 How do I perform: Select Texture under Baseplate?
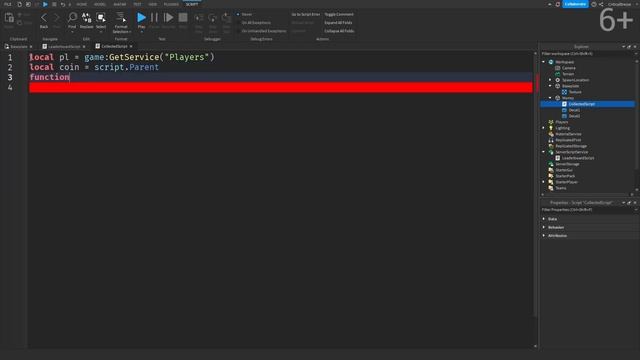point(575,92)
